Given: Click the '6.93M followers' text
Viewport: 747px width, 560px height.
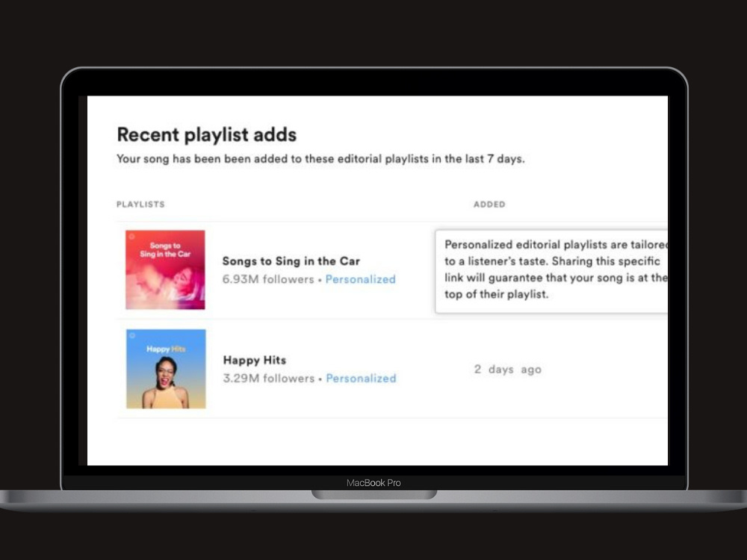Looking at the screenshot, I should coord(268,279).
